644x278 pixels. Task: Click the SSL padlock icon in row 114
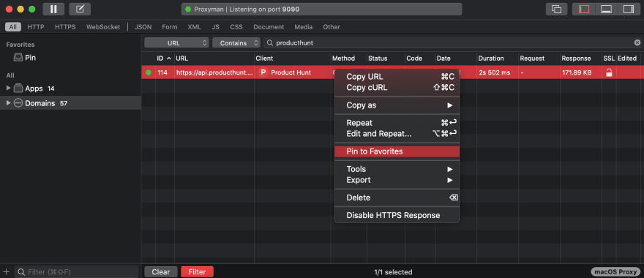(x=609, y=72)
